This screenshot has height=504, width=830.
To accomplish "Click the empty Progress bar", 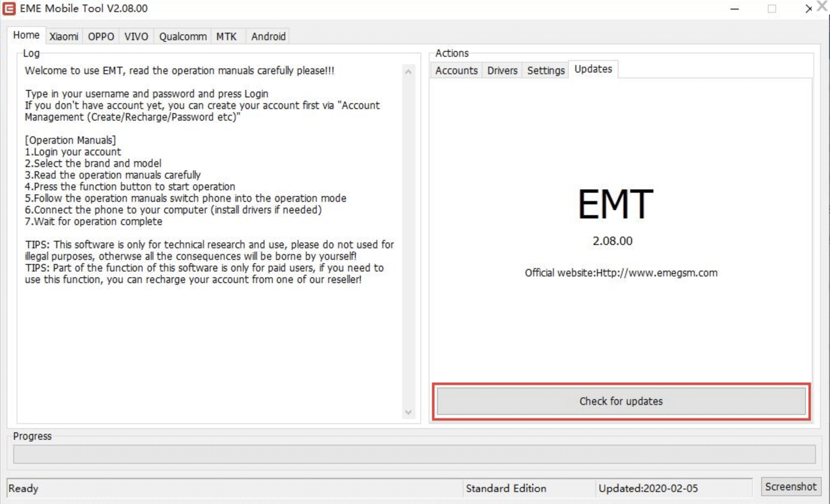I will (x=414, y=454).
